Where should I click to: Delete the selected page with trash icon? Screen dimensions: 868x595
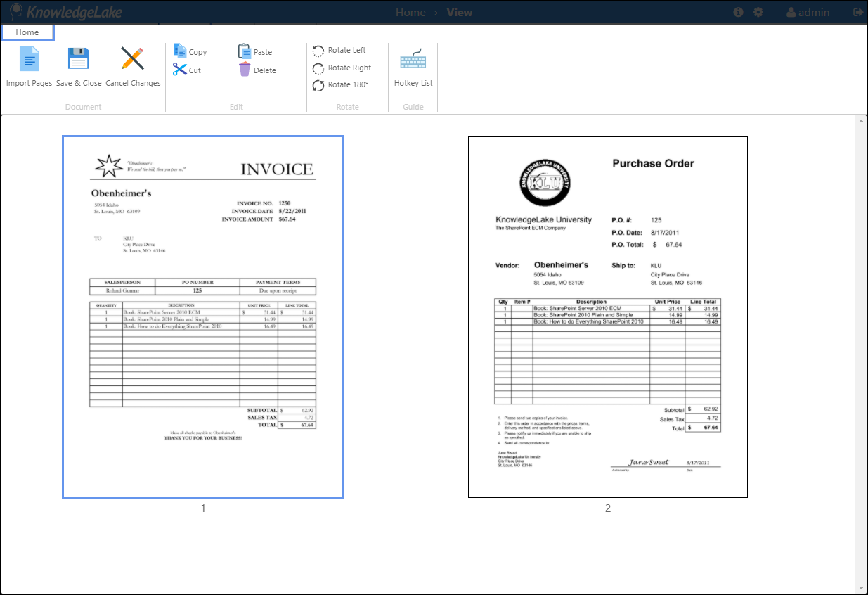point(257,70)
